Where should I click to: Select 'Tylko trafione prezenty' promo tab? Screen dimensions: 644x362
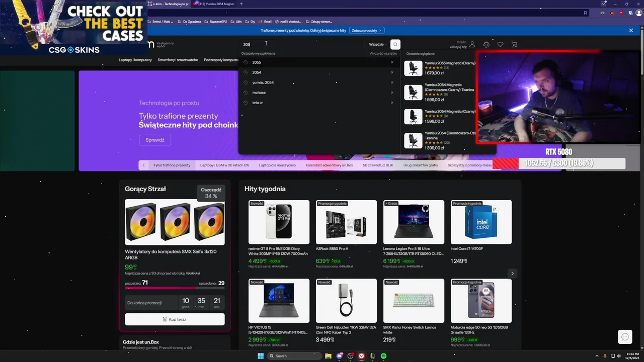172,165
